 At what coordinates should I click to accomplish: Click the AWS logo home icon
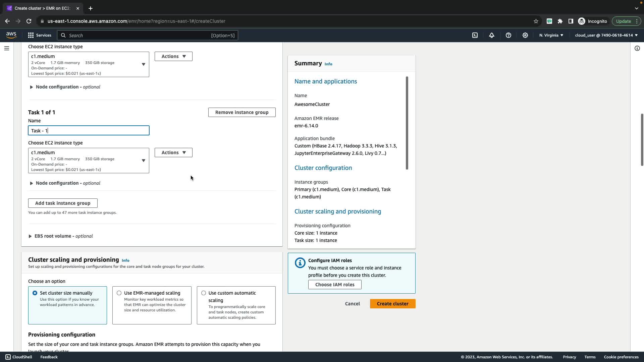(11, 35)
